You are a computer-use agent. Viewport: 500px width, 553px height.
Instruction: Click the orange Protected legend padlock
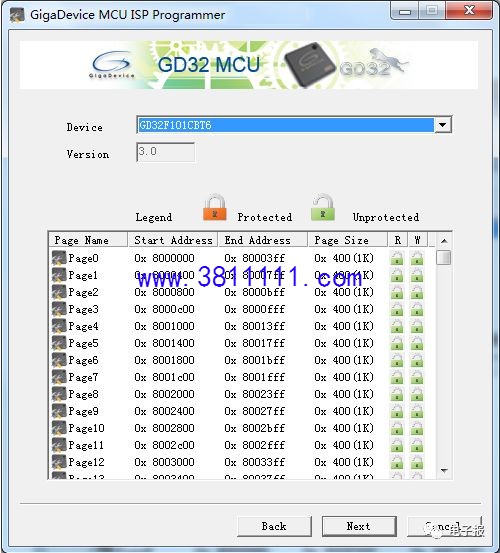tap(215, 207)
